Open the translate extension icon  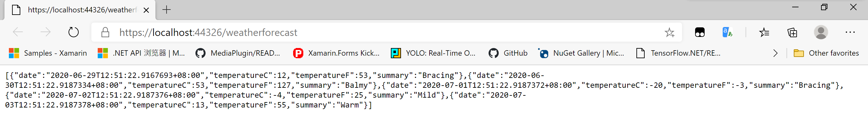tap(727, 32)
